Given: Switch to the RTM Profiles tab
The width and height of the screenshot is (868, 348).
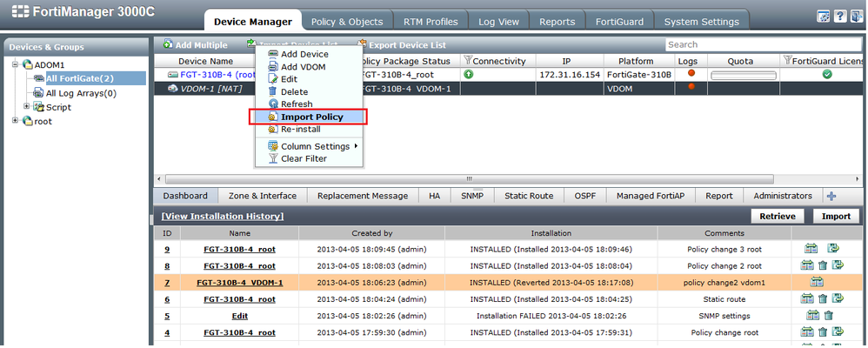Looking at the screenshot, I should [431, 22].
